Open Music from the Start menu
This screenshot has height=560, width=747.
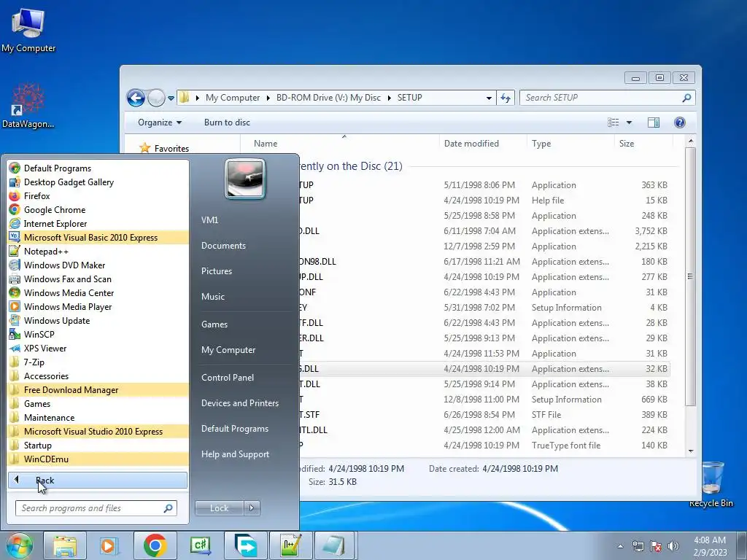coord(212,296)
